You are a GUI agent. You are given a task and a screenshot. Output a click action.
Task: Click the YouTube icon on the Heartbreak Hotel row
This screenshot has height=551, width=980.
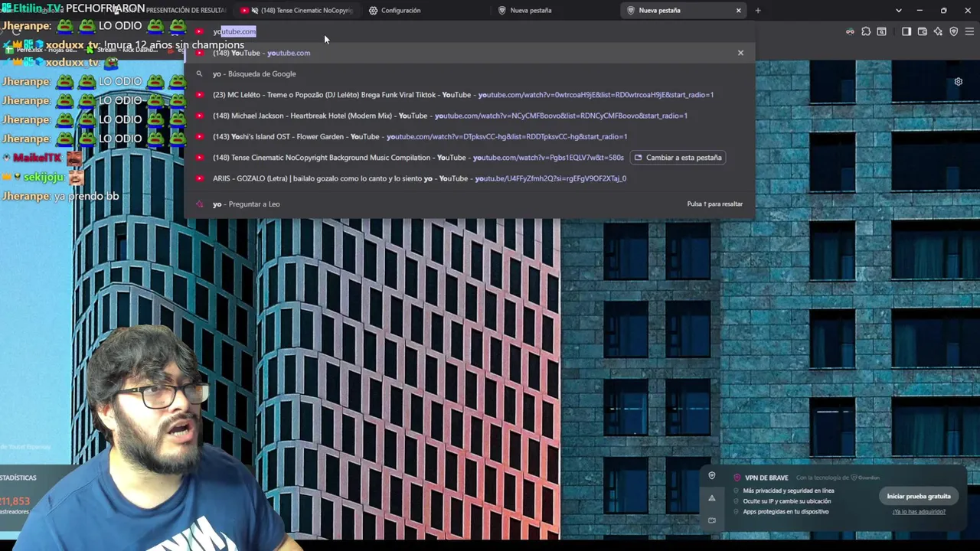point(200,116)
